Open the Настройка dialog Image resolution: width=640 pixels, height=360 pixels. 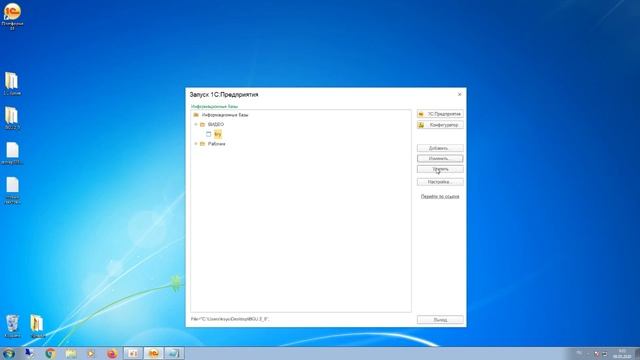point(440,182)
